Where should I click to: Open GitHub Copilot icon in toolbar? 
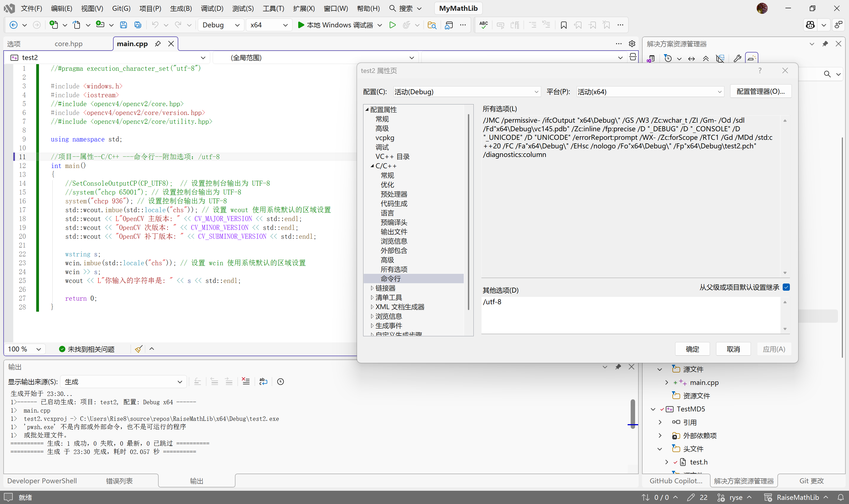(810, 25)
